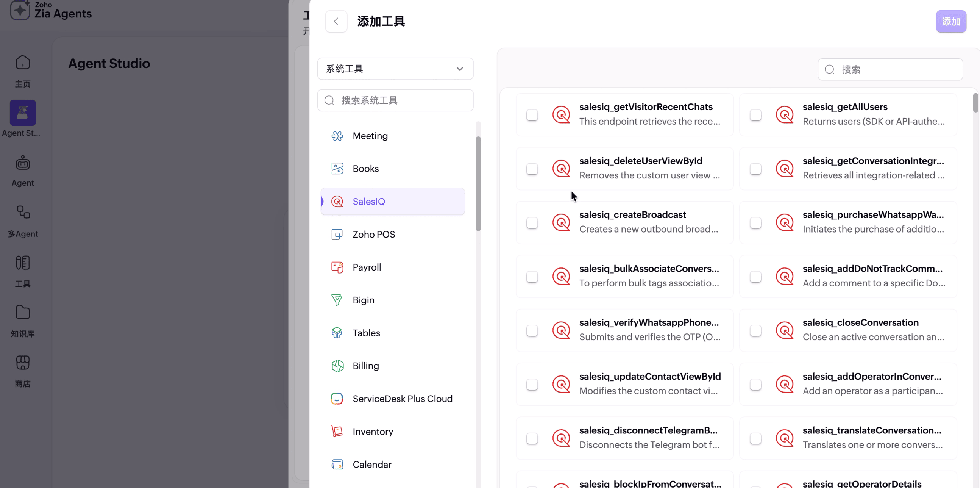Viewport: 980px width, 488px height.
Task: Check the salesiq_deleteUserViewById checkbox
Action: coord(532,169)
